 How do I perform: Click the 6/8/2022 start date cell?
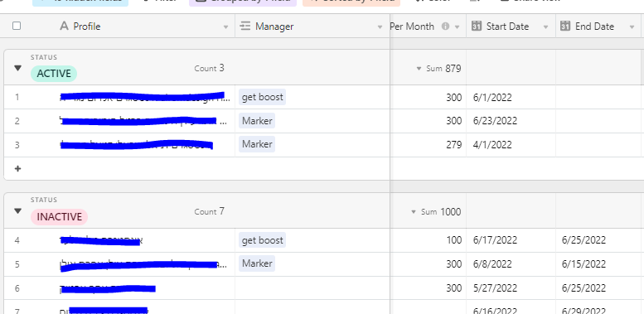[x=511, y=264]
